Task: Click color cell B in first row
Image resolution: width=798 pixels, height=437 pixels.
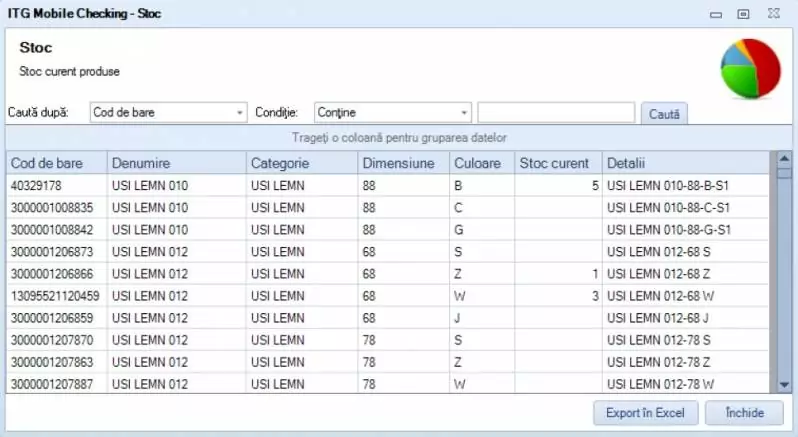Action: 482,186
